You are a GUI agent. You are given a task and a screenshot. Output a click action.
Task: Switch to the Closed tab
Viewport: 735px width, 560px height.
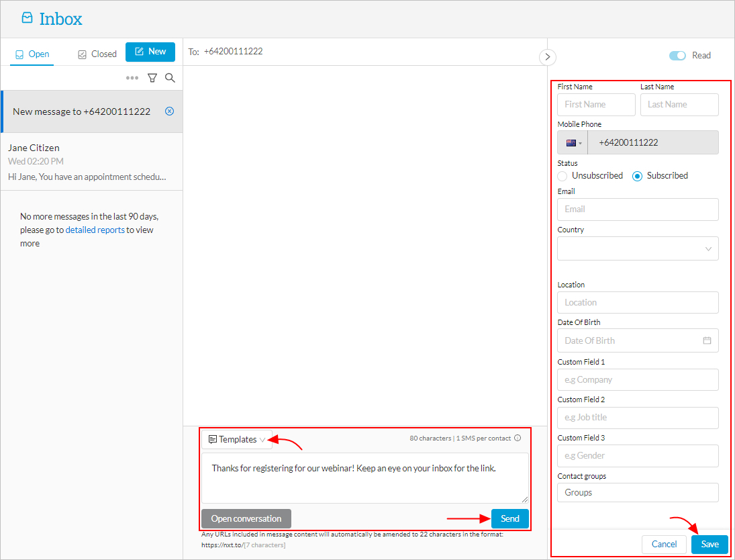click(x=97, y=54)
